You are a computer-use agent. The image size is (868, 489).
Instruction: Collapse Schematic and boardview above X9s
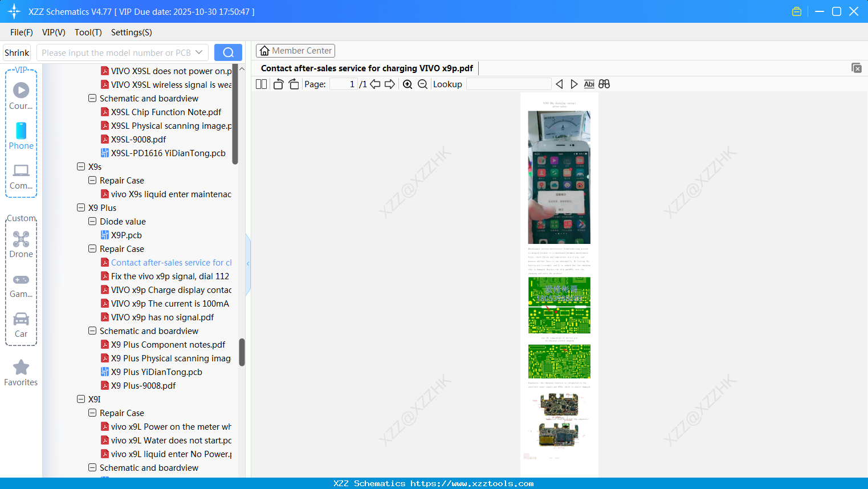point(92,99)
